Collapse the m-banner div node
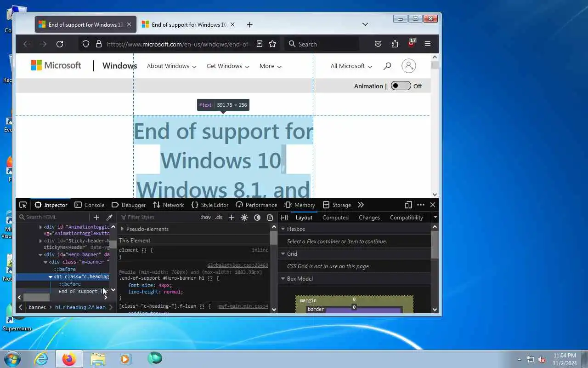Screen dimensions: 588x368 point(45,262)
